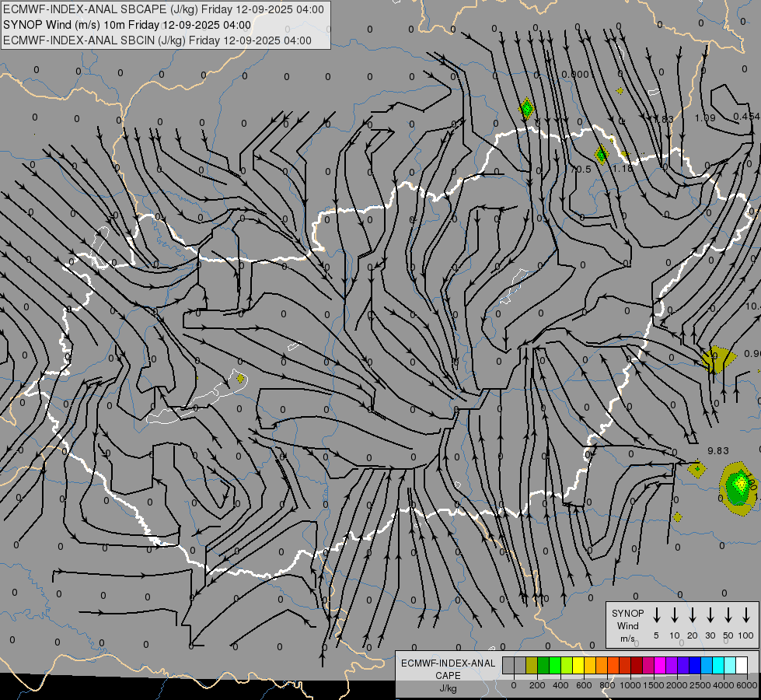
Task: Click the '1.83' value on the map
Action: coord(664,119)
